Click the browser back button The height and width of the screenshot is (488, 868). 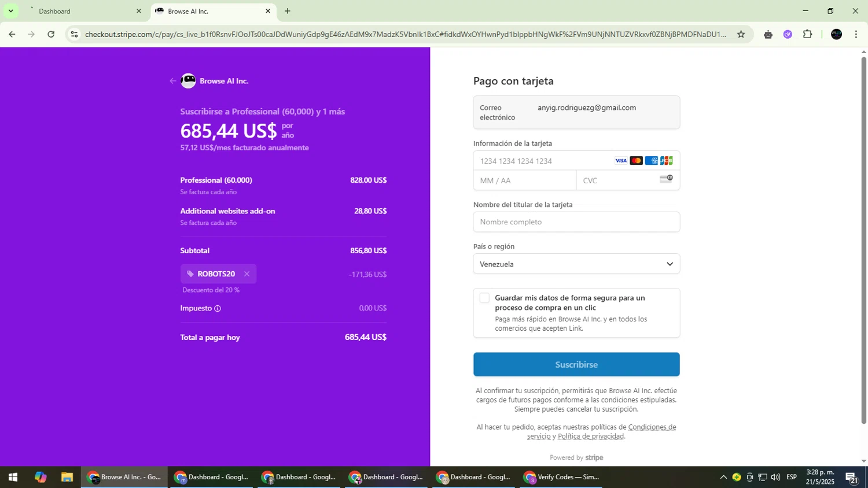[12, 34]
